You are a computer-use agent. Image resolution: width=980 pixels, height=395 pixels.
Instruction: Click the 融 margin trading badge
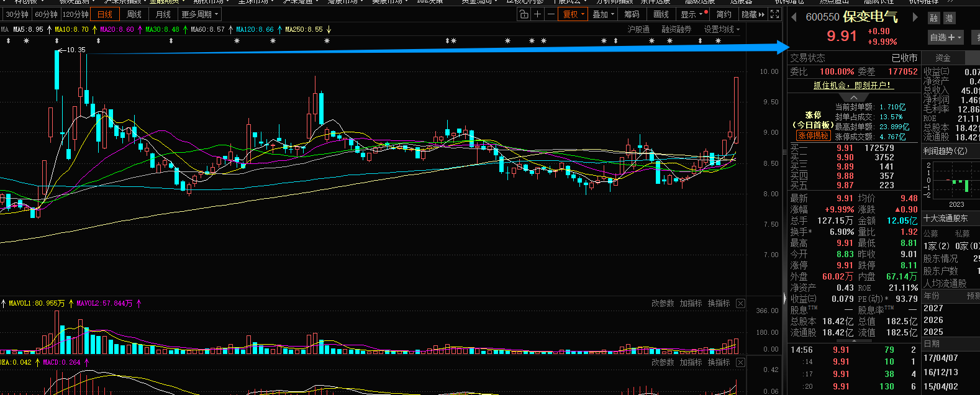pyautogui.click(x=933, y=18)
